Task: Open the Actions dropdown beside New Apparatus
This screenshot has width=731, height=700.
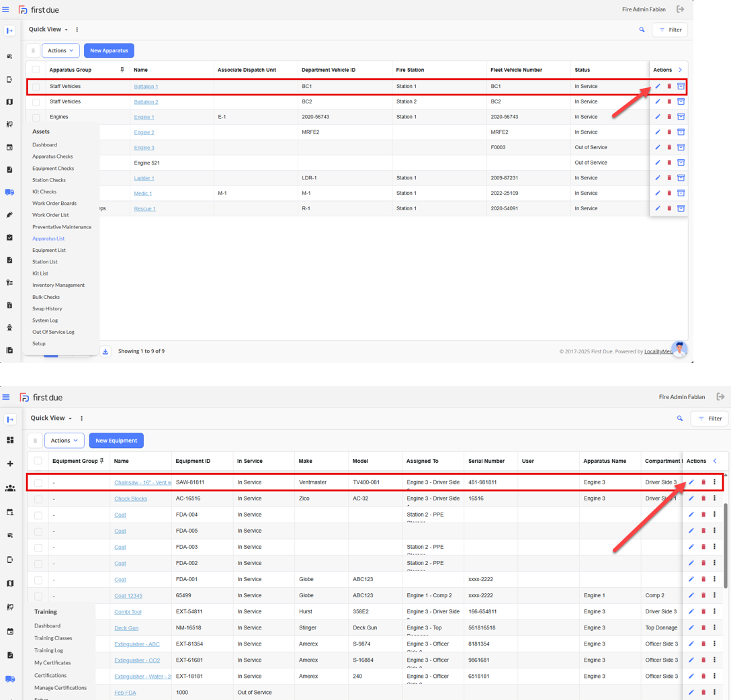Action: click(x=60, y=50)
